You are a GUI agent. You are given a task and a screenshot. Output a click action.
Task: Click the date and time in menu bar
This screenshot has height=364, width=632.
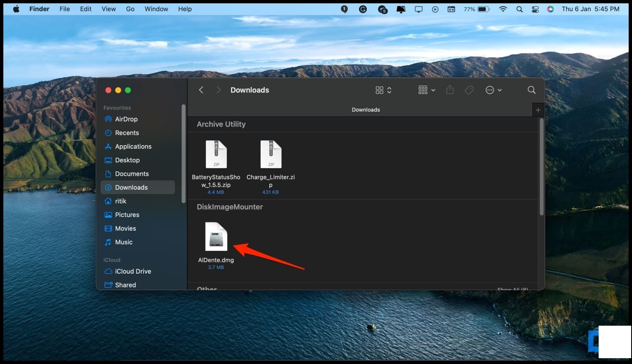[x=590, y=9]
